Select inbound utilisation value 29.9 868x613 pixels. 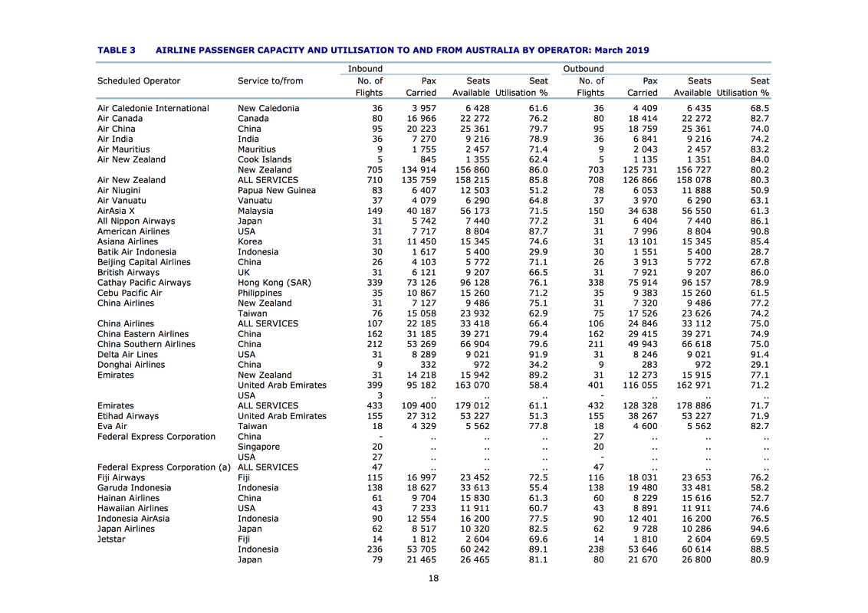click(x=538, y=252)
